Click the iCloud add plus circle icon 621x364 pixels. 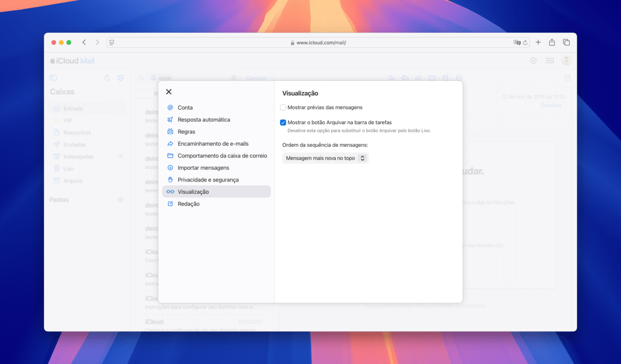(x=534, y=60)
